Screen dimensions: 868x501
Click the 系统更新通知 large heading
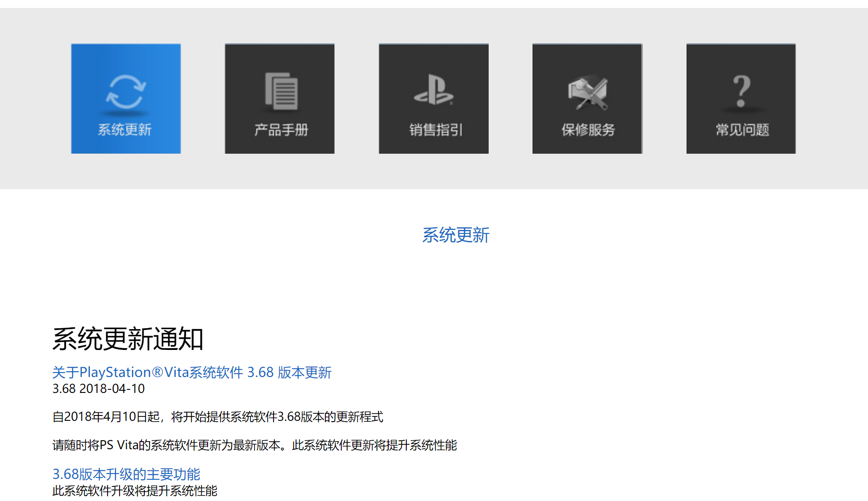128,339
